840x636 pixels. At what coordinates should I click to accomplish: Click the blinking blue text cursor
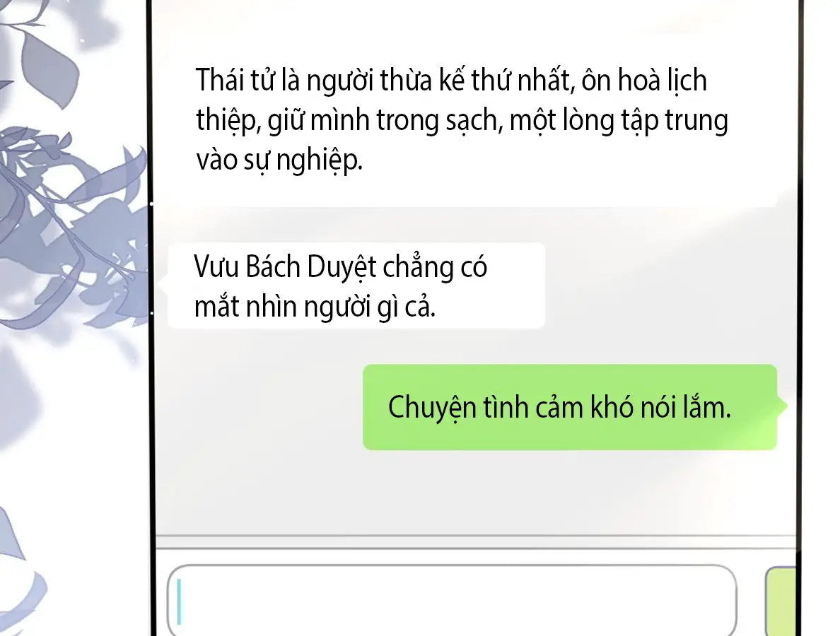tap(180, 601)
